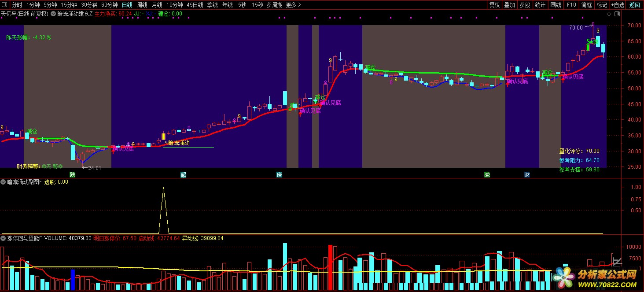This screenshot has height=292, width=644.
Task: Click the 24.81 low price label
Action: coord(95,168)
